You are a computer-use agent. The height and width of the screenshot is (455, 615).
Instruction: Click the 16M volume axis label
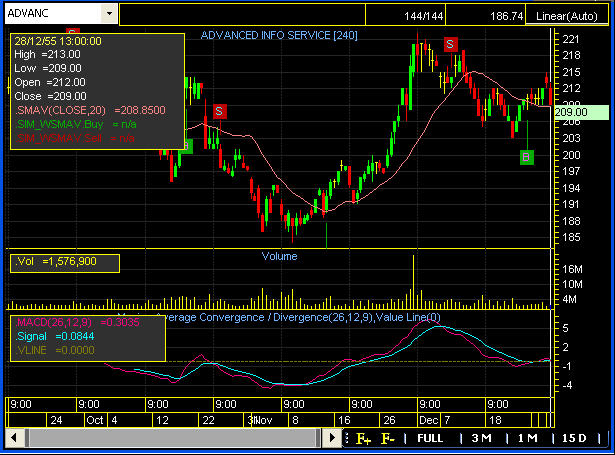[572, 269]
